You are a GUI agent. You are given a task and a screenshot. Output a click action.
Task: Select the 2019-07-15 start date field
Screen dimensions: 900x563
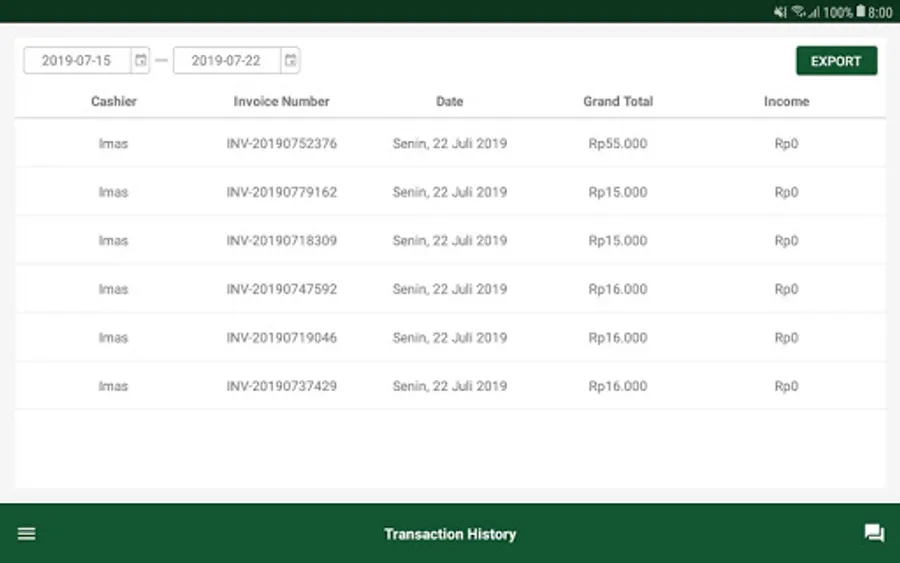(77, 61)
